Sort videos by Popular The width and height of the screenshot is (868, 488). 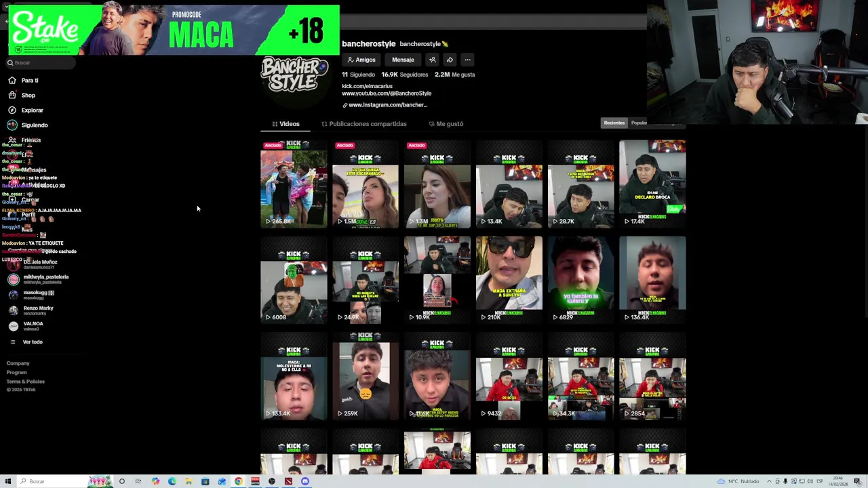click(639, 123)
